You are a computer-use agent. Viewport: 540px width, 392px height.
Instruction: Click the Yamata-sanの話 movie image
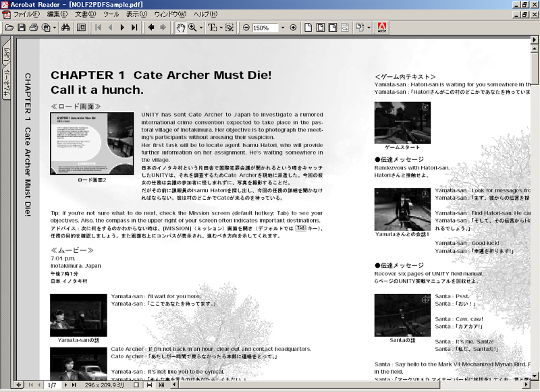point(78,315)
